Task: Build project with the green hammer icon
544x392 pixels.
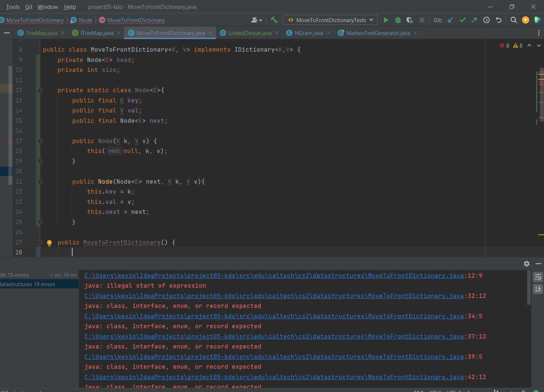Action: tap(274, 20)
